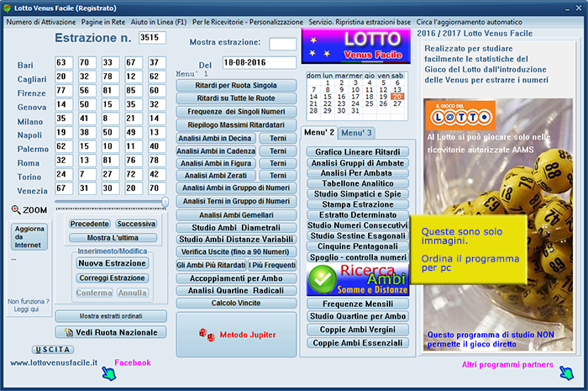This screenshot has height=391, width=588.
Task: Click the Estrazione n. number field
Action: [x=152, y=38]
